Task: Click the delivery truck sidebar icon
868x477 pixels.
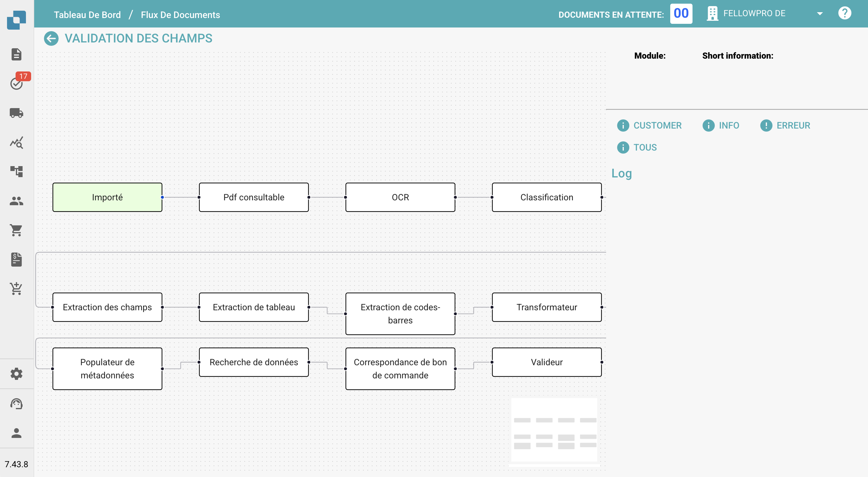Action: (16, 113)
